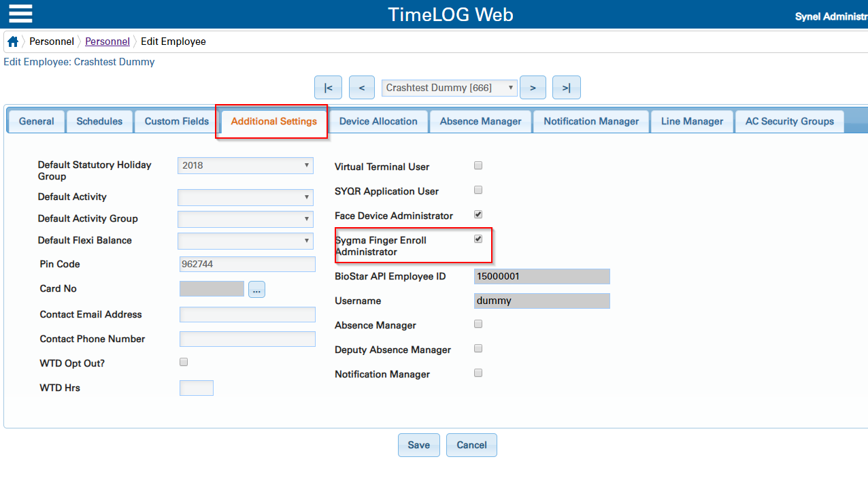Open card number lookup ellipsis button
The image size is (868, 489).
[256, 290]
